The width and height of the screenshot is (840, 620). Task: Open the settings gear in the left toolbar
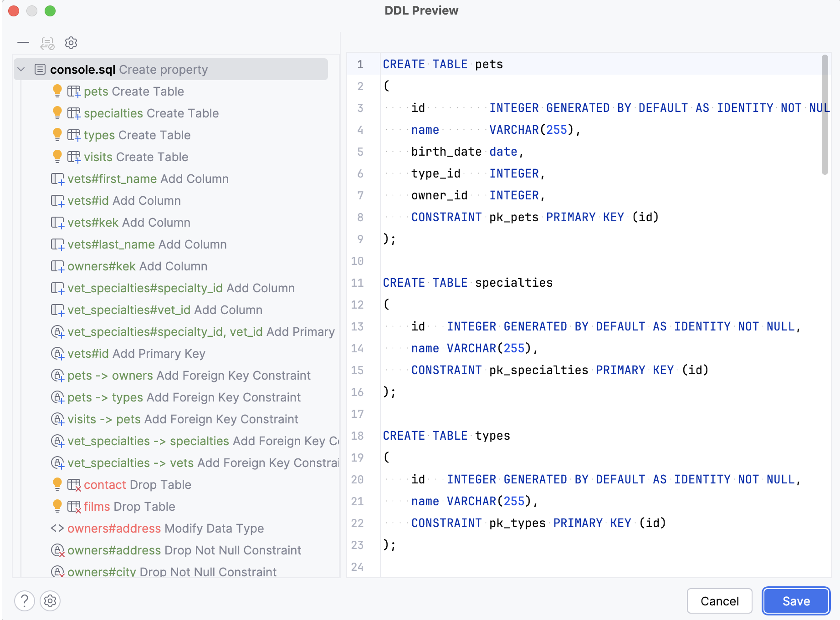[x=71, y=43]
